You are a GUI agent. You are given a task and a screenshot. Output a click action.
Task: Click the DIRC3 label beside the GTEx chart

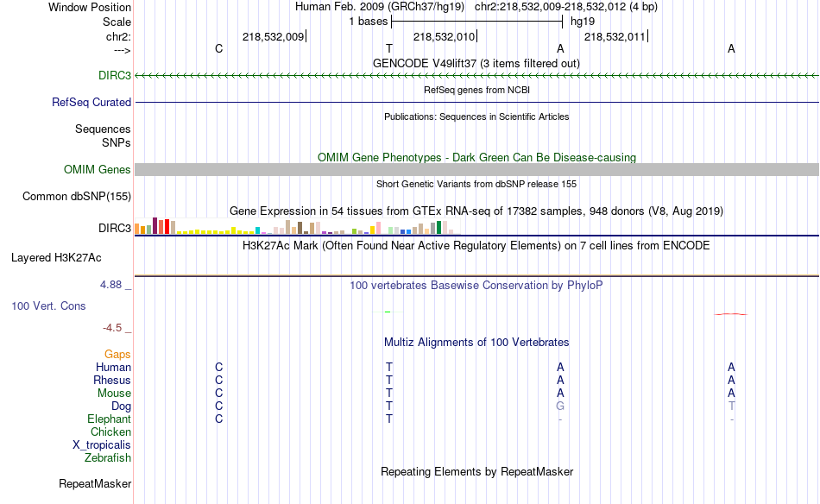click(115, 228)
